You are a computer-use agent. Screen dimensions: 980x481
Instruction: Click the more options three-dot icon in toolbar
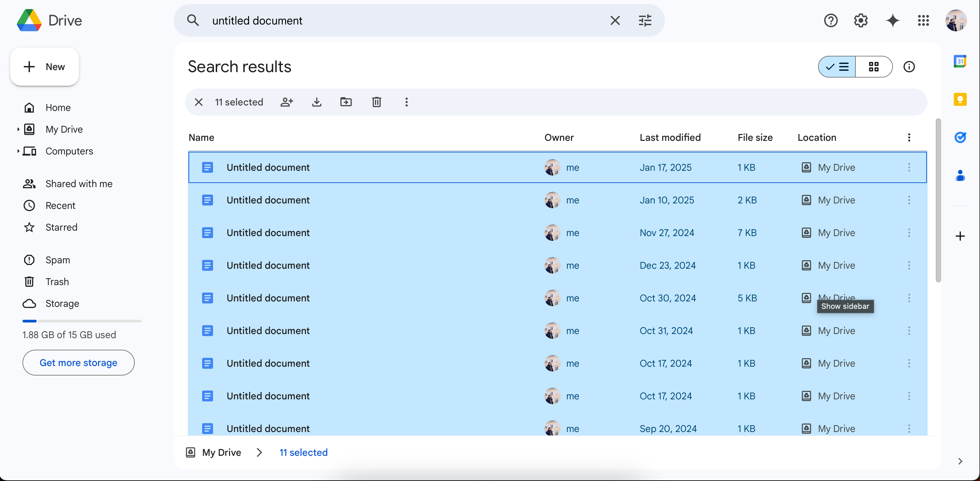pos(406,102)
